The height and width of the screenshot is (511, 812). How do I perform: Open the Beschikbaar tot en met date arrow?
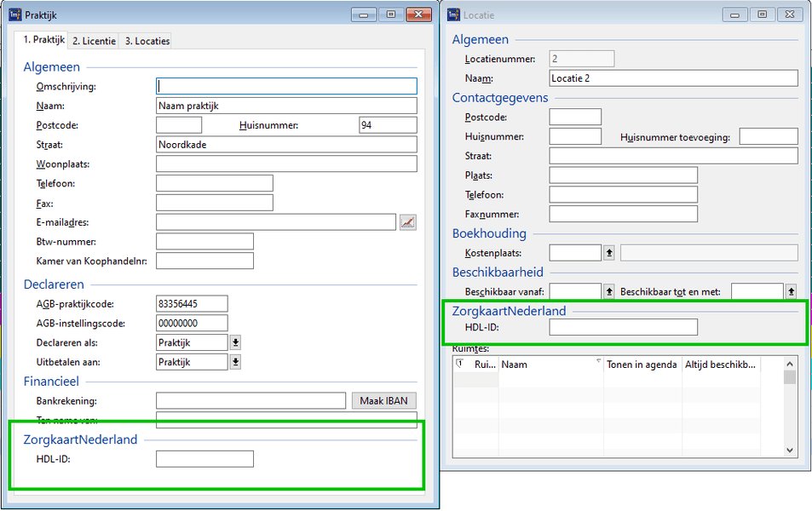point(791,292)
